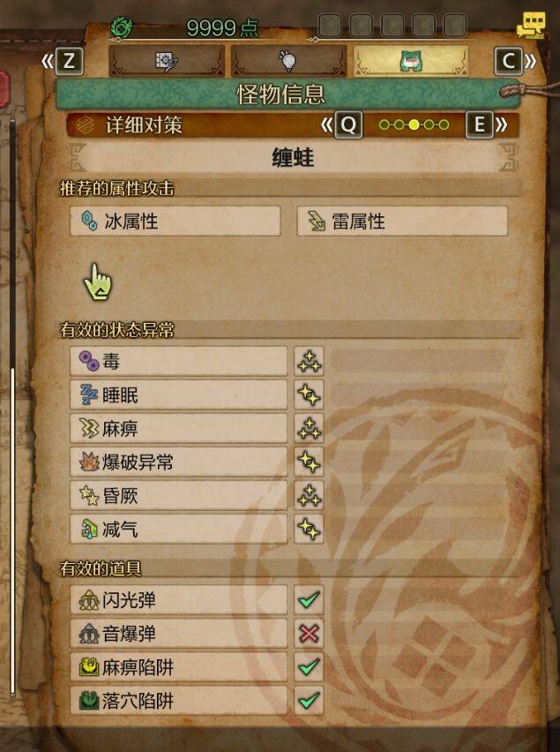
Task: Select the 冰属性 ice element entry
Action: click(175, 221)
